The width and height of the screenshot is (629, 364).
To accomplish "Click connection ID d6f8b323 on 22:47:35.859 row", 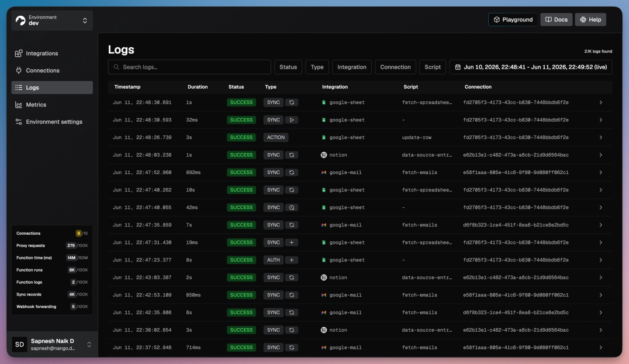I will point(516,225).
